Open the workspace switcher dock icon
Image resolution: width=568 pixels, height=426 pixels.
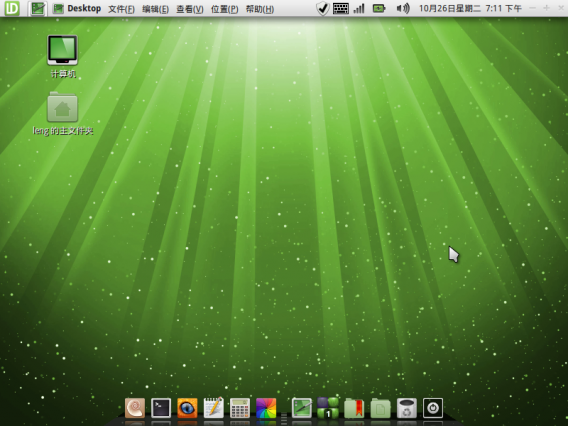(x=328, y=408)
